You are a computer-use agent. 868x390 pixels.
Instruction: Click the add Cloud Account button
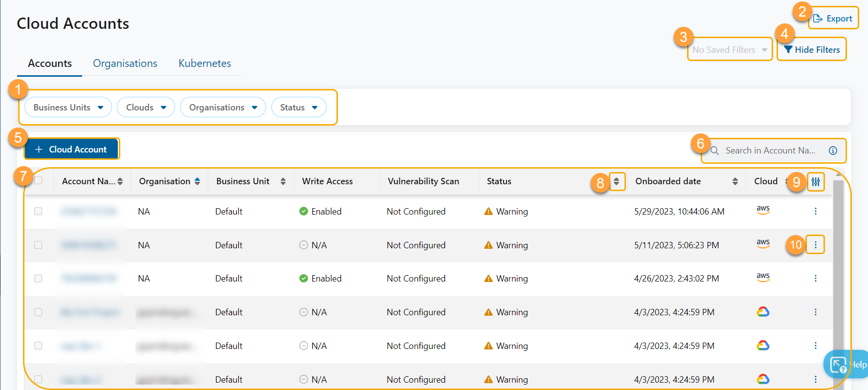[x=71, y=150]
